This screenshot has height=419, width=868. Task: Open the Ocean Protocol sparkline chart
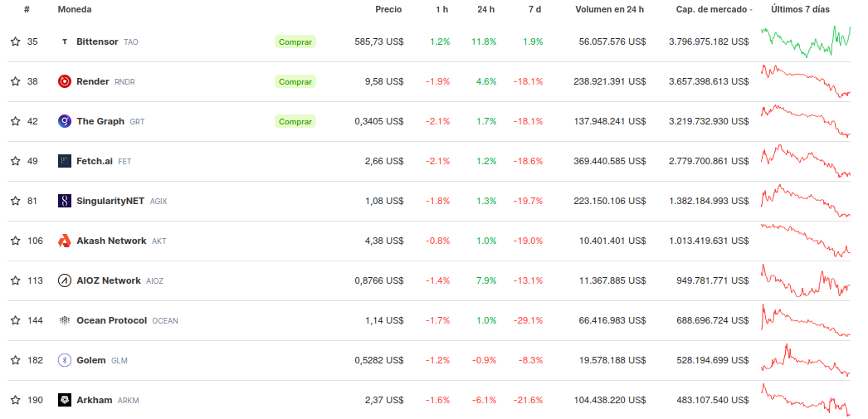point(806,320)
